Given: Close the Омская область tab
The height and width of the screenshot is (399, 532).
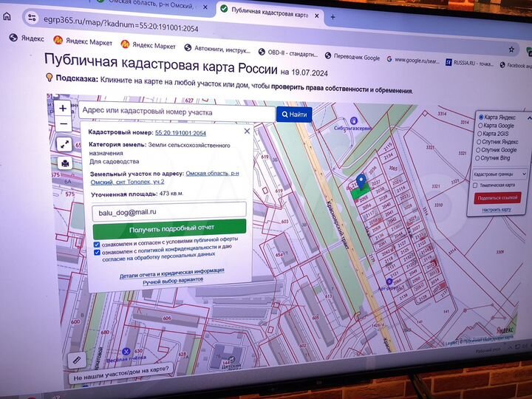Looking at the screenshot, I should pyautogui.click(x=205, y=7).
